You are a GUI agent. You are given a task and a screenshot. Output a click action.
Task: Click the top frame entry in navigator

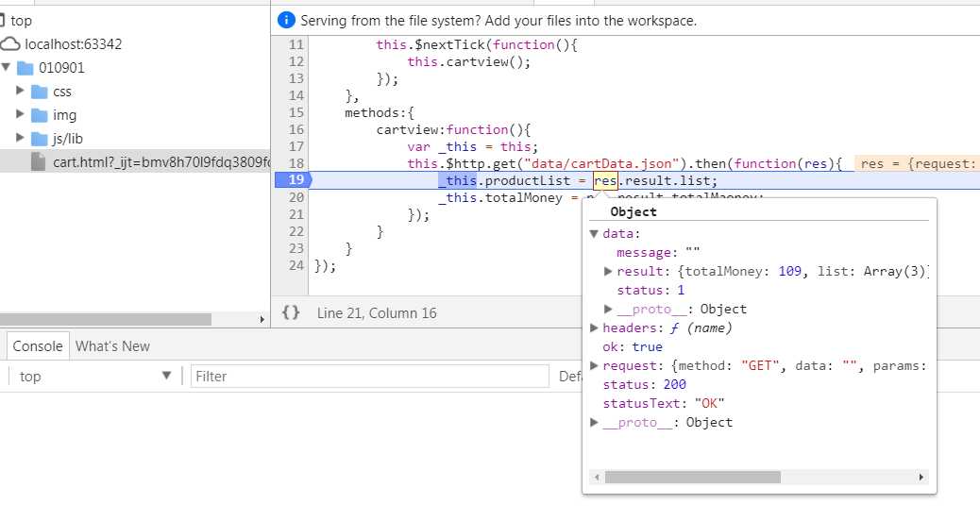[21, 21]
